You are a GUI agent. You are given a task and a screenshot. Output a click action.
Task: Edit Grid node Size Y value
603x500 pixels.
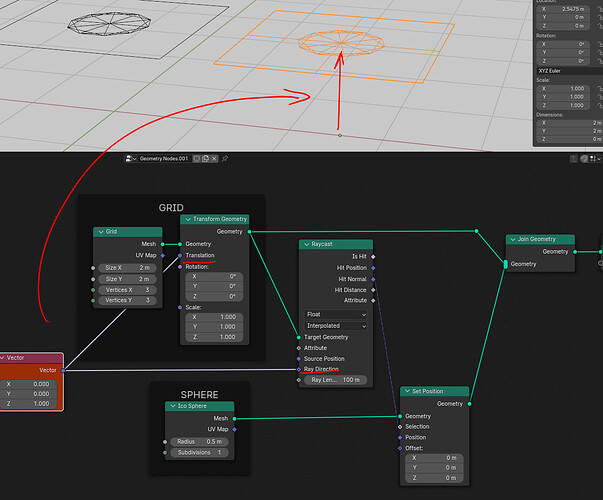[x=127, y=279]
